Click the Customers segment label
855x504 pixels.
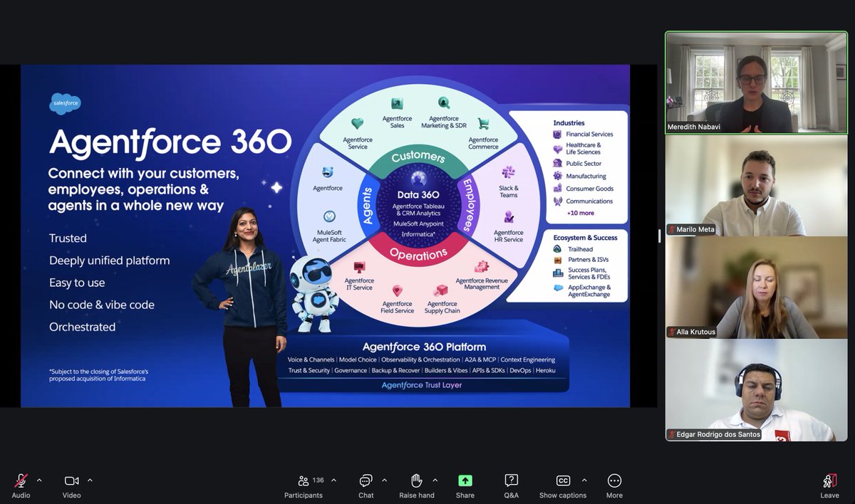[418, 157]
